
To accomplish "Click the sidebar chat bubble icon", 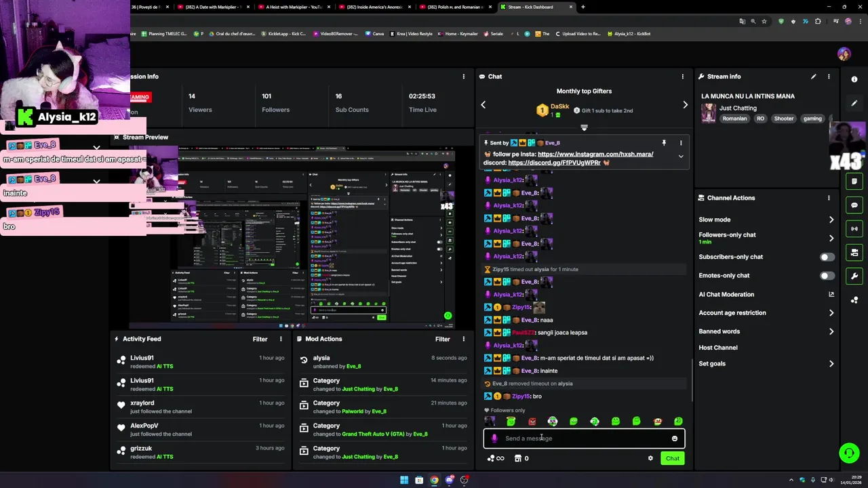I will pos(854,205).
